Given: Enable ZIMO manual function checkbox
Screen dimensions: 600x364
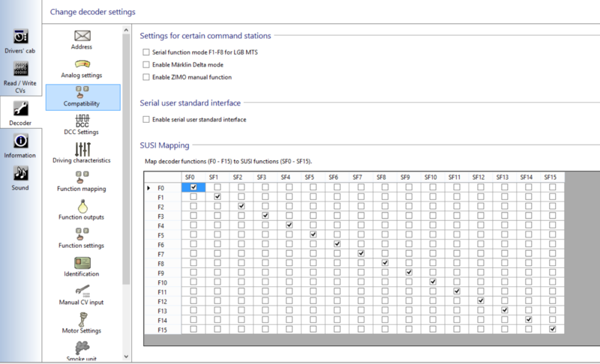Looking at the screenshot, I should click(145, 77).
